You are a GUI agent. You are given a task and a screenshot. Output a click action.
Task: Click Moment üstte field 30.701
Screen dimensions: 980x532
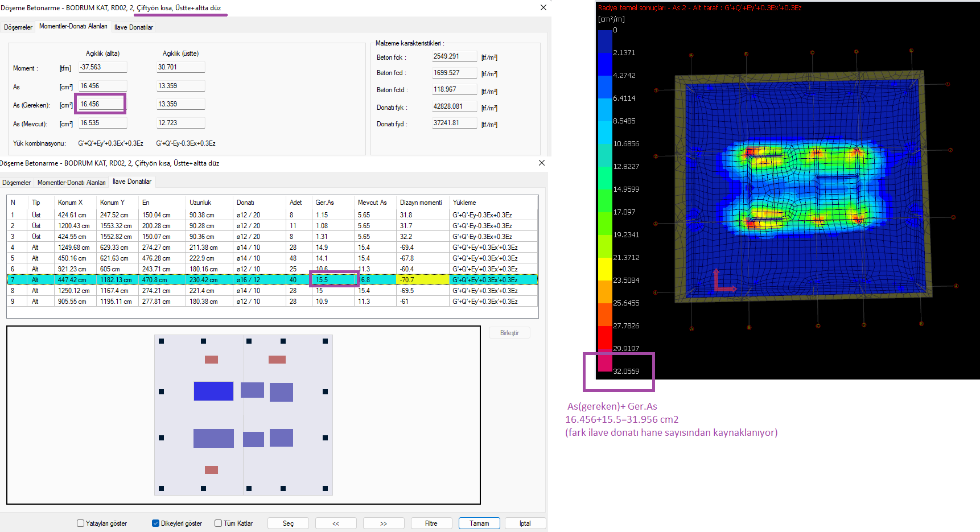[180, 67]
